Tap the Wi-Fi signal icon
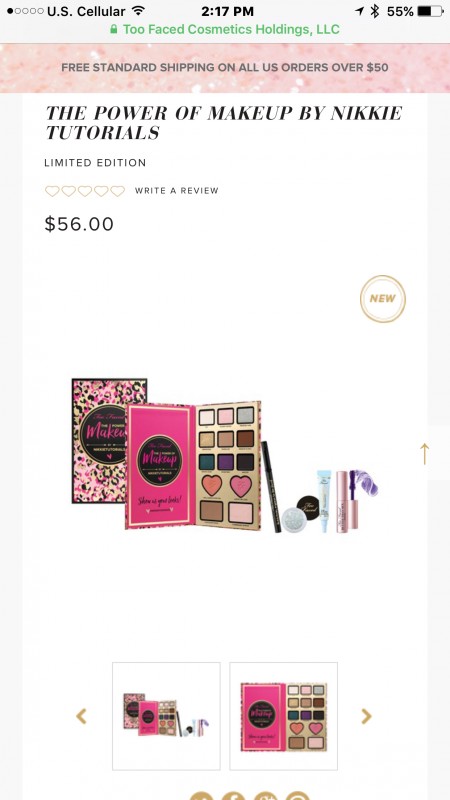 click(x=138, y=11)
